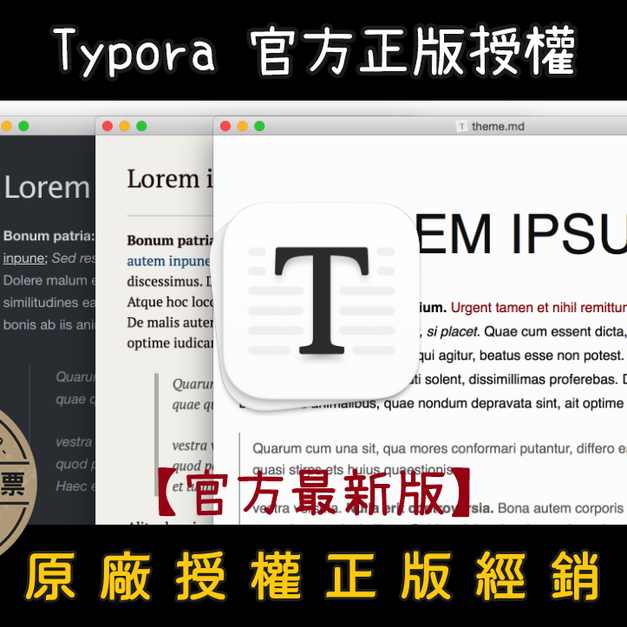Click "Atque hoc loco" line in middle window
The height and width of the screenshot is (627, 627).
coord(170,302)
